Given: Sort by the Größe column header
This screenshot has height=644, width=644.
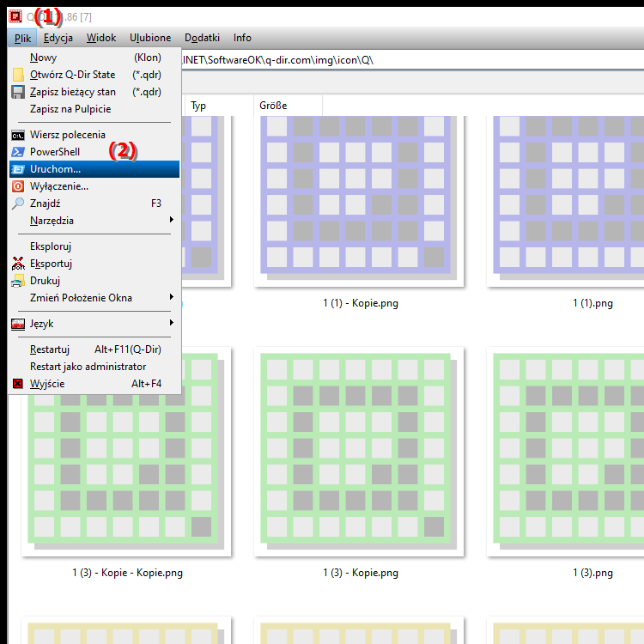Looking at the screenshot, I should coord(288,106).
